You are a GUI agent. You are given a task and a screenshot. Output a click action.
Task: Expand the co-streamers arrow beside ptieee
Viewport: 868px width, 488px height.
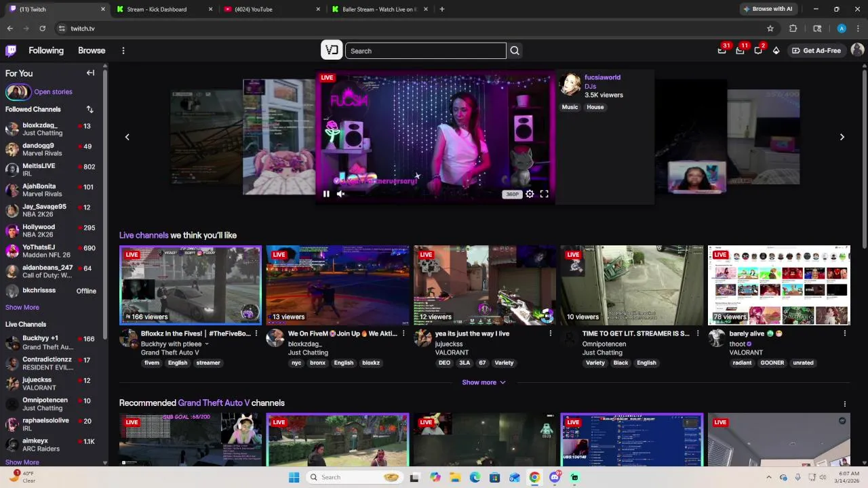pyautogui.click(x=207, y=344)
